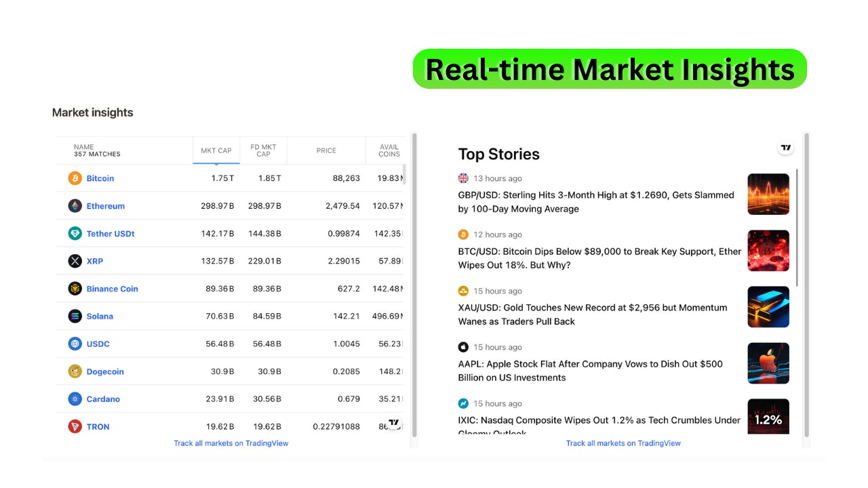This screenshot has width=868, height=488.
Task: Click Tether USDt price 0.99874
Action: click(344, 234)
